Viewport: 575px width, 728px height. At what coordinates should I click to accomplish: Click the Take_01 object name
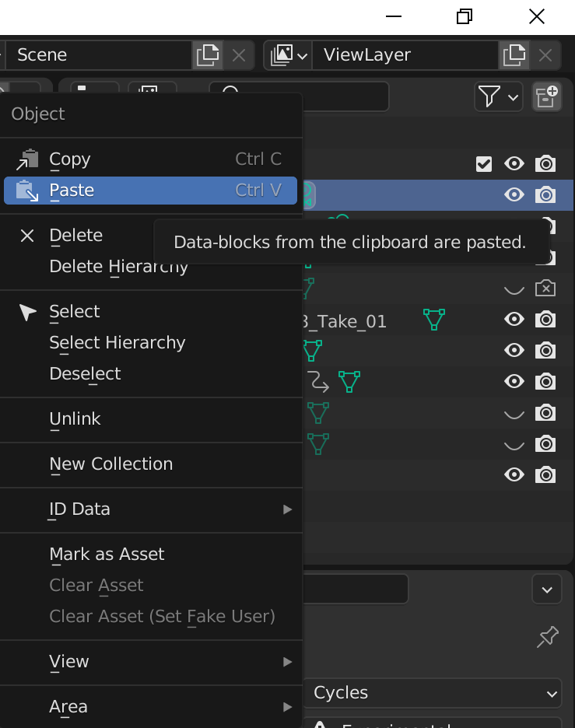(344, 321)
